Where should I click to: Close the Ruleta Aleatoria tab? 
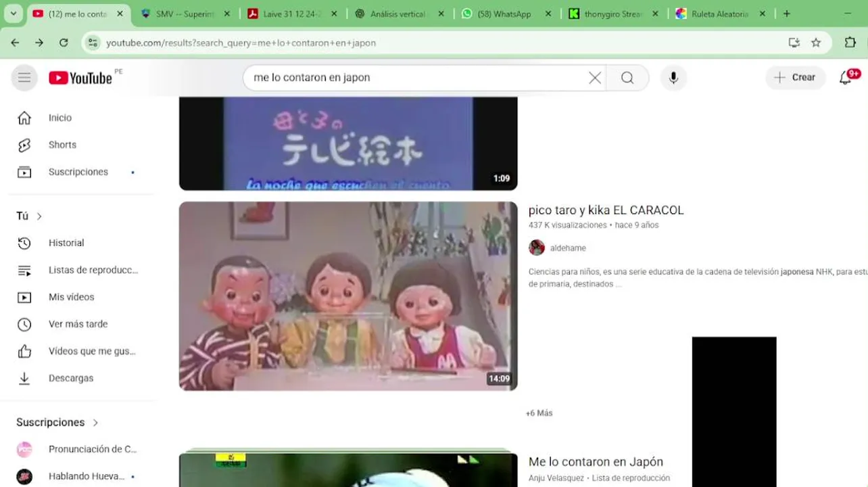pos(763,14)
